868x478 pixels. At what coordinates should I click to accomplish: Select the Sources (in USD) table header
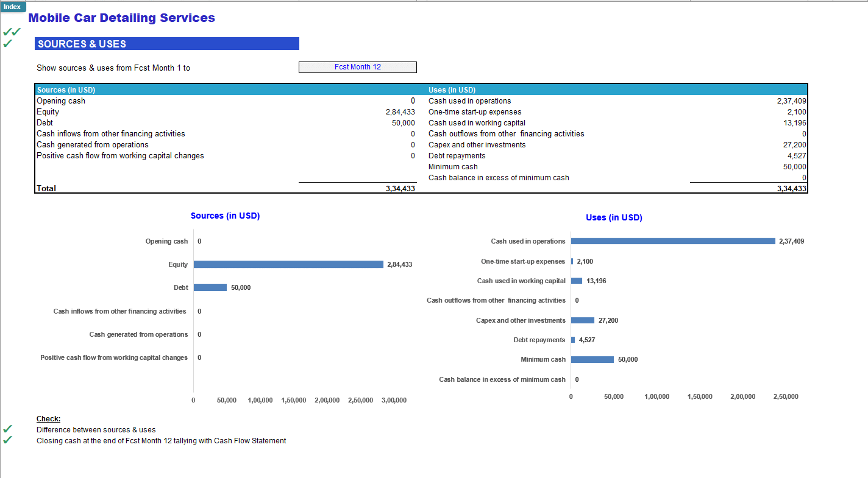coord(66,90)
